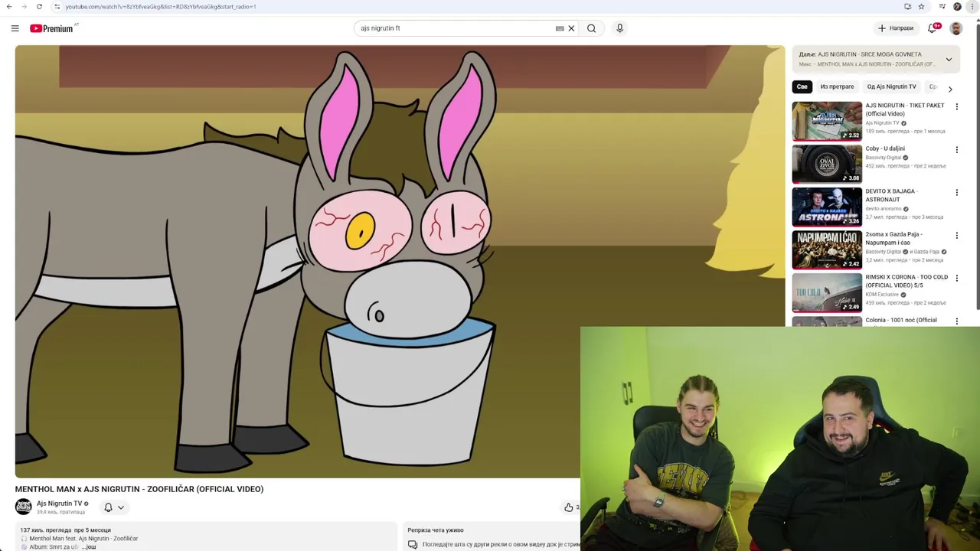Click the Ajs Nigrutin TV channel avatar
Image resolution: width=980 pixels, height=551 pixels.
tap(24, 507)
